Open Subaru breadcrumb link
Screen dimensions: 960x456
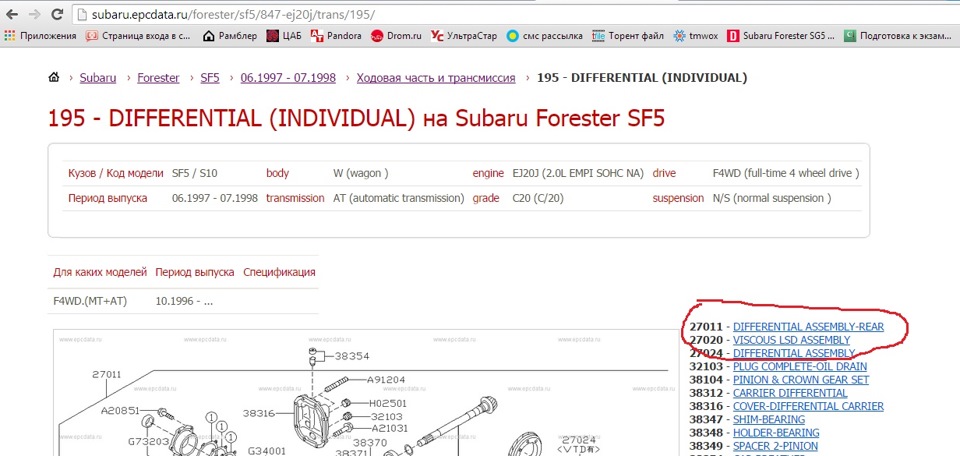pos(98,78)
